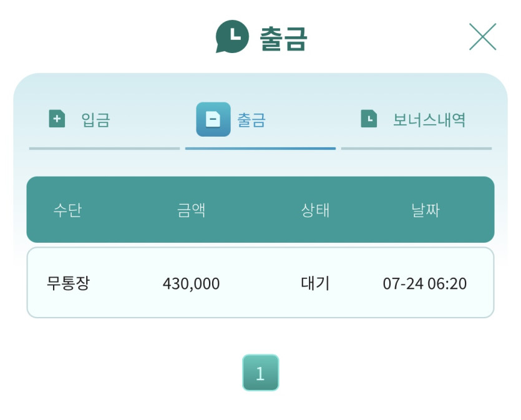Click the 날짜 column header
Viewport: 521px width, 420px height.
[x=426, y=210]
